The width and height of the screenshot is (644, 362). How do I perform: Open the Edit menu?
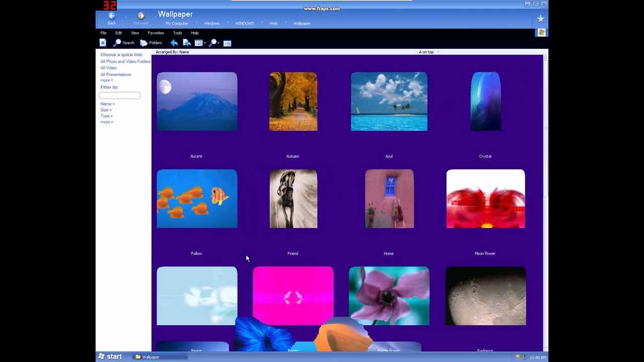pos(119,33)
